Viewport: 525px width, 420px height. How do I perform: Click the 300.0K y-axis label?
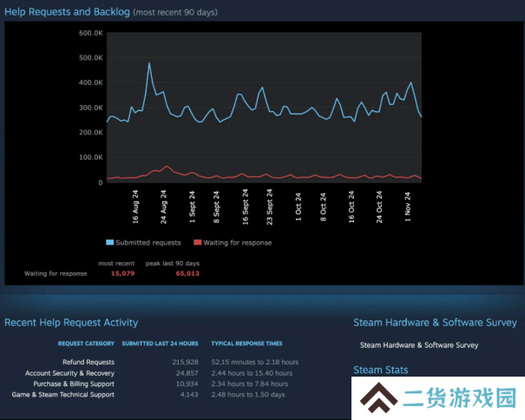pyautogui.click(x=91, y=108)
